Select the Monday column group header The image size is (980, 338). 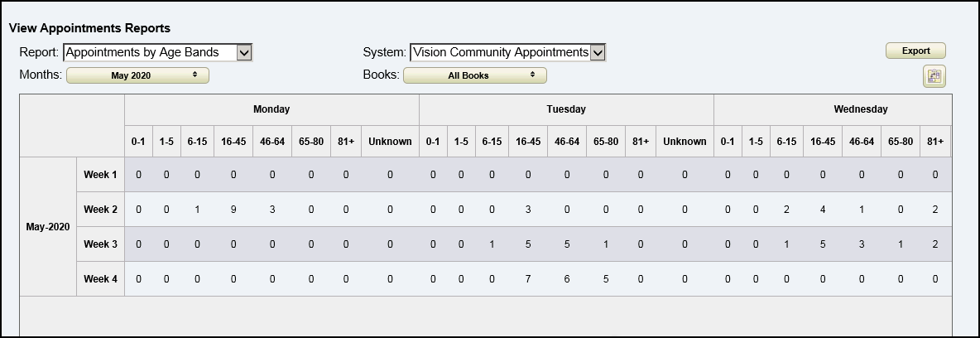point(271,109)
